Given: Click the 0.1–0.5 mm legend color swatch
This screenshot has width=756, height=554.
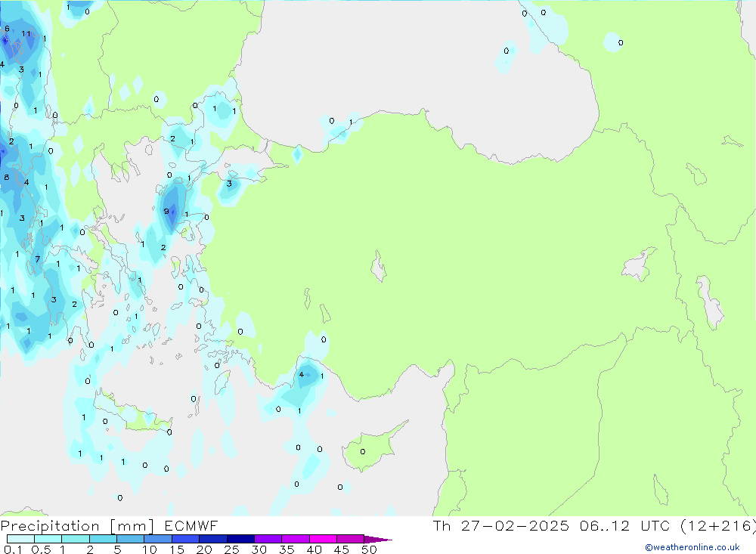Looking at the screenshot, I should [x=20, y=539].
